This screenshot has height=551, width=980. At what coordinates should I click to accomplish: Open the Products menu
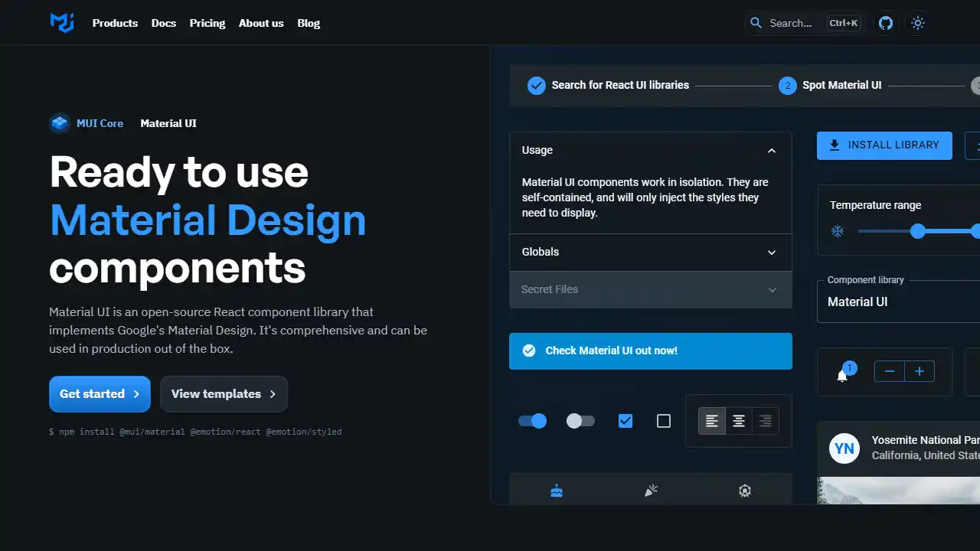pos(115,23)
